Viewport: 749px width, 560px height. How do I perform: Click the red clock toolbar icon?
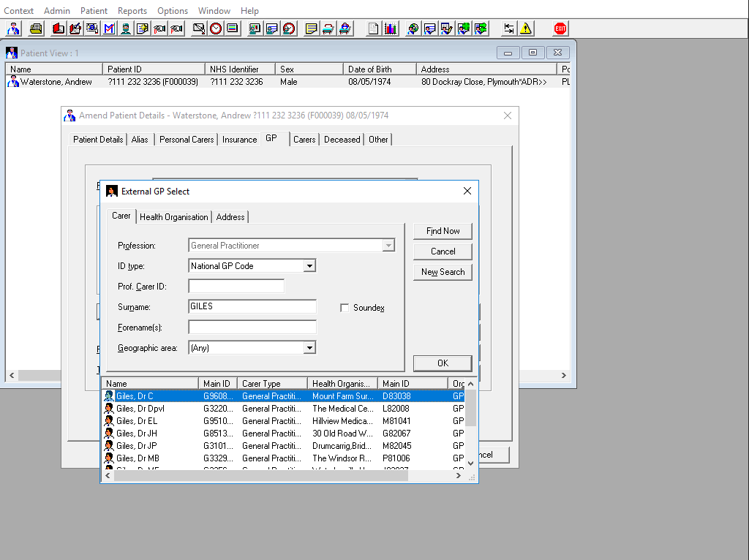[216, 29]
